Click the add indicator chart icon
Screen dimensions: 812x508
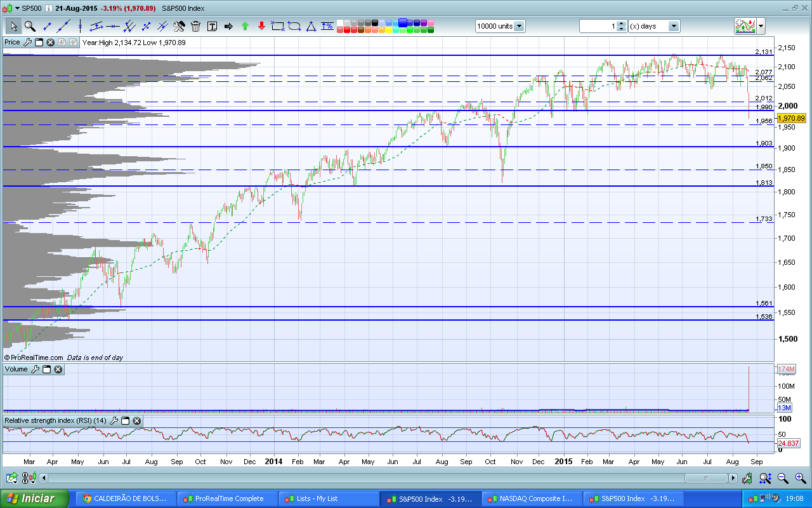coord(745,26)
